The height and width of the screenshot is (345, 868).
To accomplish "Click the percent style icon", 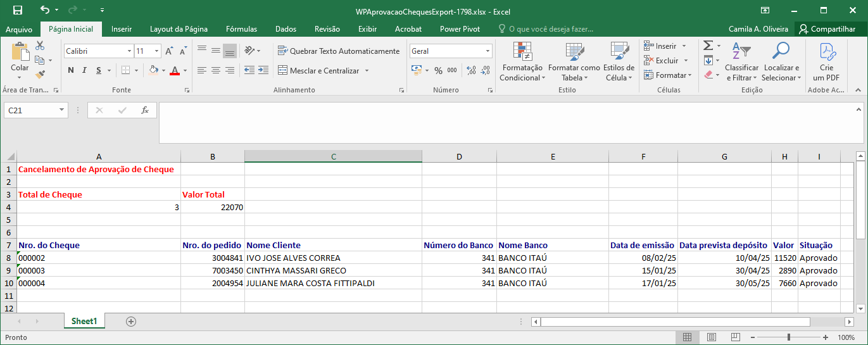I will pos(438,70).
